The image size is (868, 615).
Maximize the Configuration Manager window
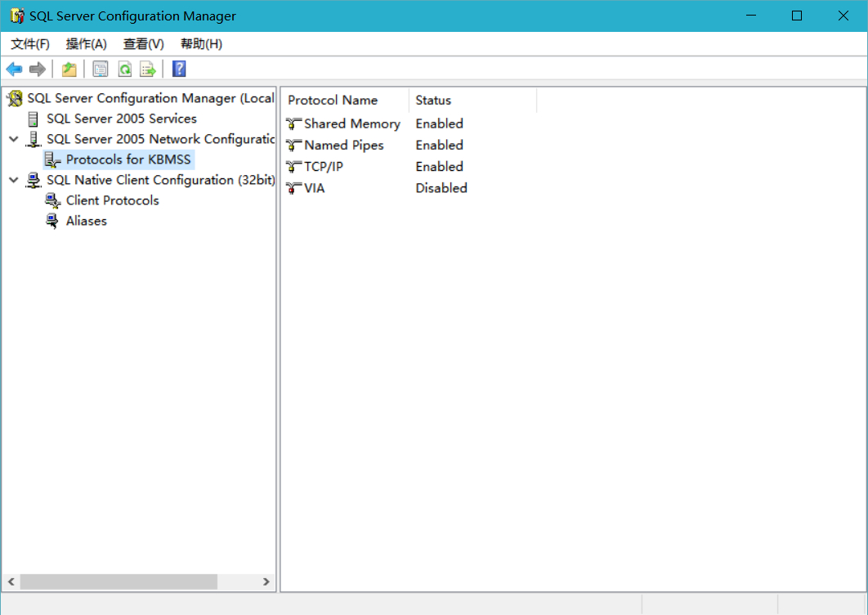point(797,16)
